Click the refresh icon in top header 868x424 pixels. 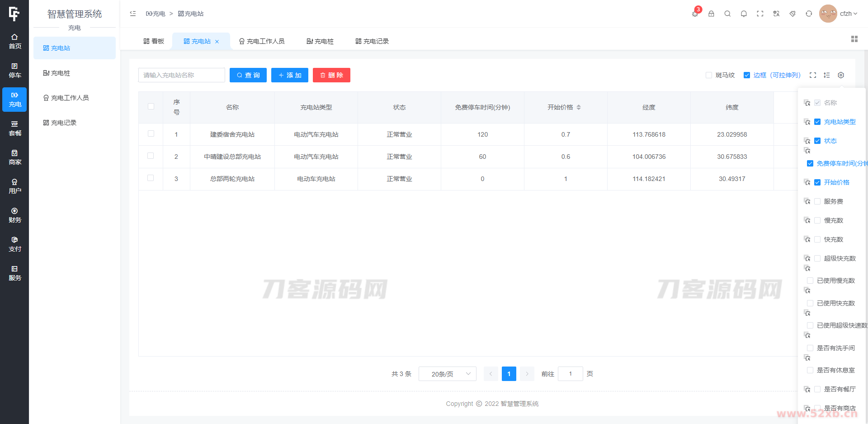[x=809, y=14]
